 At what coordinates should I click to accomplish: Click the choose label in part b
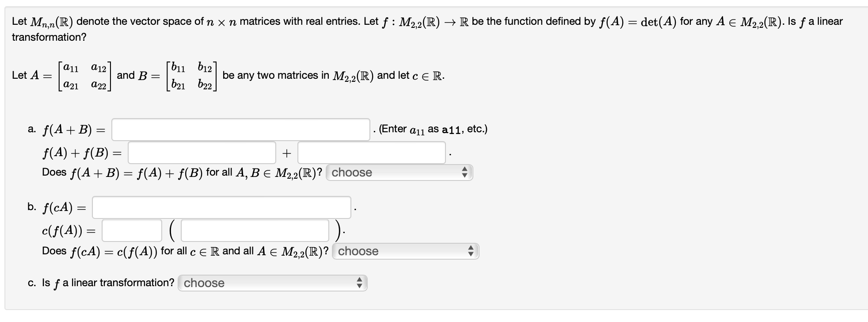[x=358, y=251]
